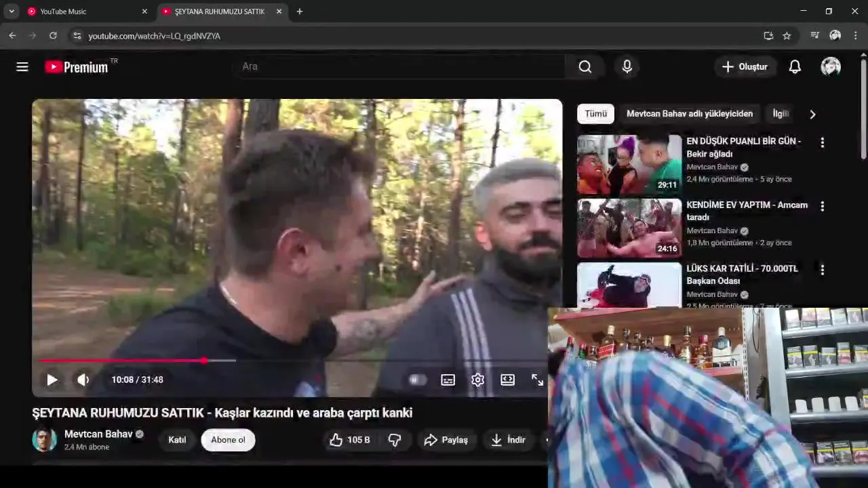Start voice search with microphone icon
Image resolution: width=868 pixels, height=488 pixels.
tap(627, 66)
